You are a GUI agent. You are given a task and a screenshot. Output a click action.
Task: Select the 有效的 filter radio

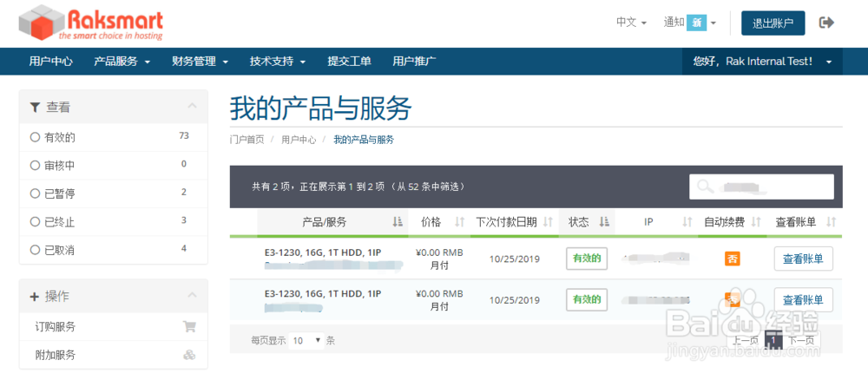[x=35, y=137]
